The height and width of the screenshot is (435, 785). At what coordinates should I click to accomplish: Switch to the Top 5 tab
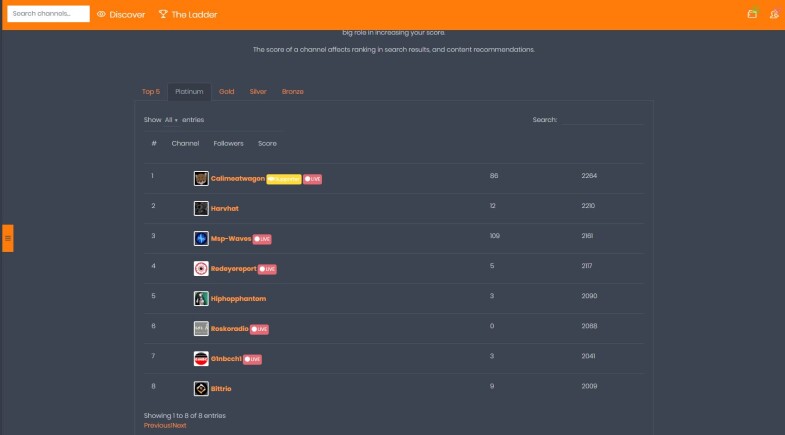(x=151, y=92)
